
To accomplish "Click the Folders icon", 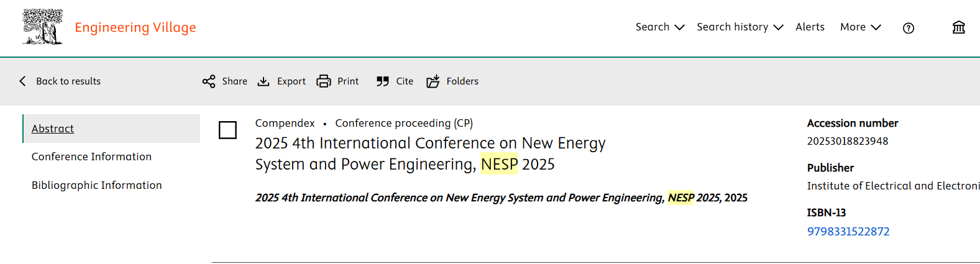I will point(433,81).
